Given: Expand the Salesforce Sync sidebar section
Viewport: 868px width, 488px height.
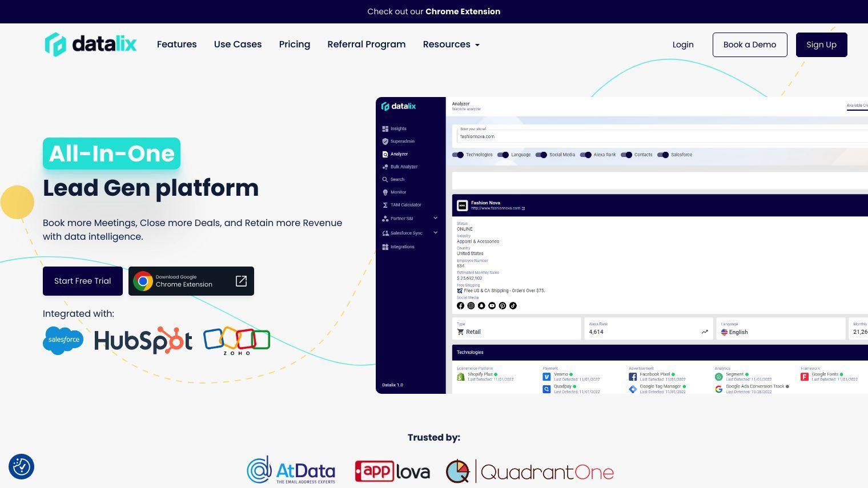Looking at the screenshot, I should coord(435,232).
